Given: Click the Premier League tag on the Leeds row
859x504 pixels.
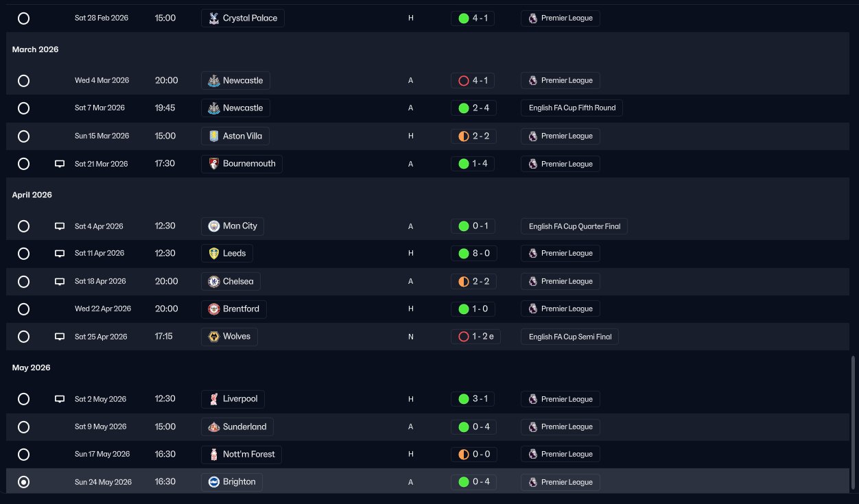Looking at the screenshot, I should pos(561,254).
